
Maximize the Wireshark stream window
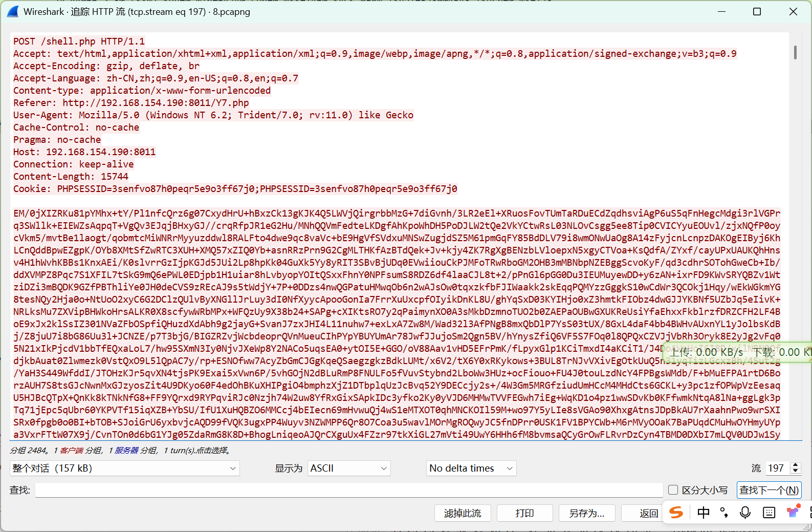(x=757, y=11)
